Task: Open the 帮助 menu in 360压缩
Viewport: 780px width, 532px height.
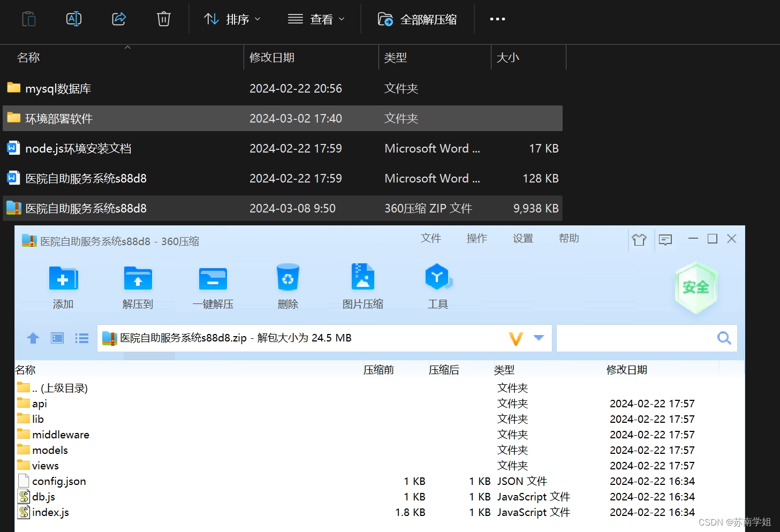Action: (569, 239)
